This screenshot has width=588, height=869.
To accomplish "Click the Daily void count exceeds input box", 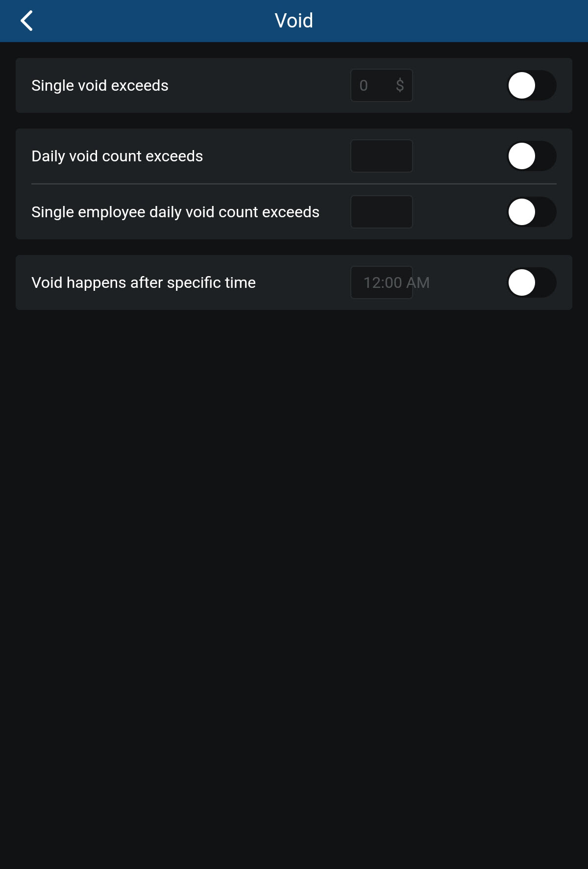I will tap(381, 156).
